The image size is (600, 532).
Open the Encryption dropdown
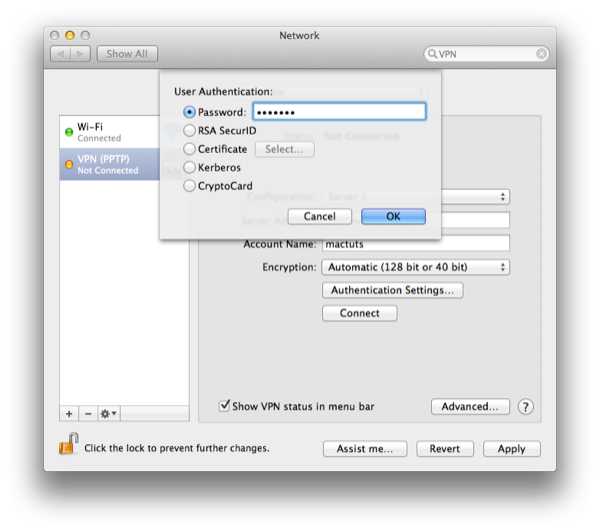[416, 267]
